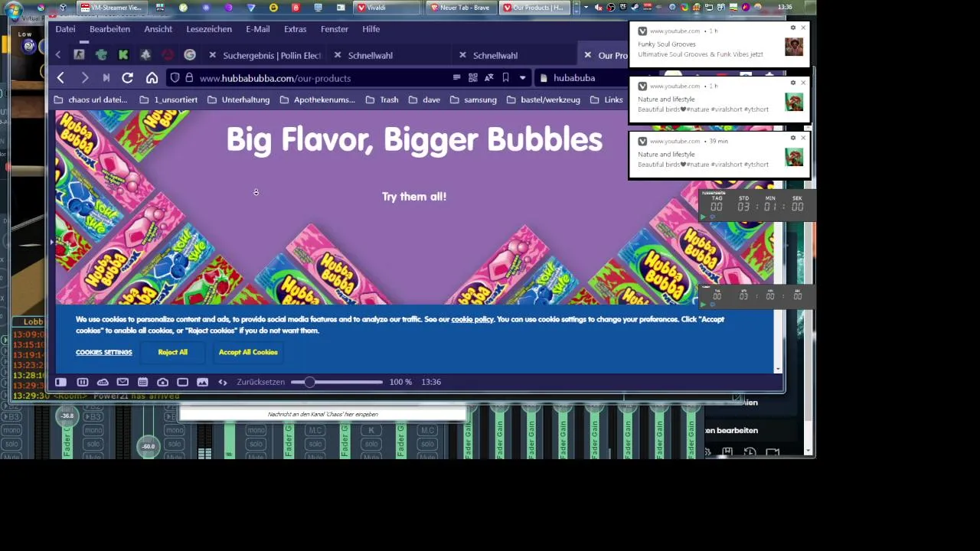Reset zoom with Zurücksetzen
The image size is (980, 551).
pyautogui.click(x=260, y=382)
